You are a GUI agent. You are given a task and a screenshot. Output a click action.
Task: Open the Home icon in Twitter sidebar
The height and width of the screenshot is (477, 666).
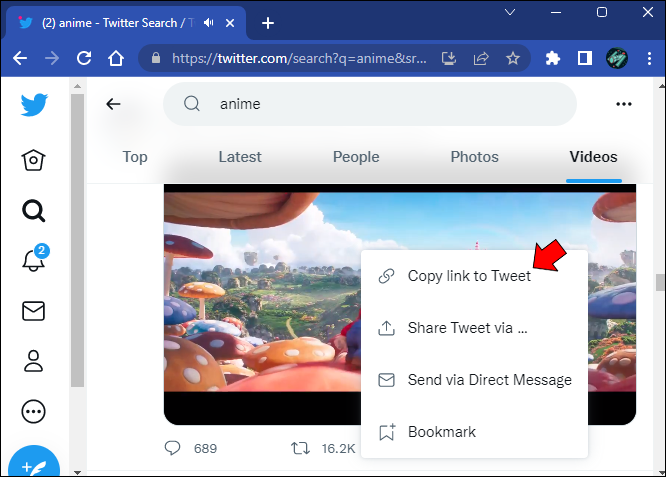pos(33,160)
